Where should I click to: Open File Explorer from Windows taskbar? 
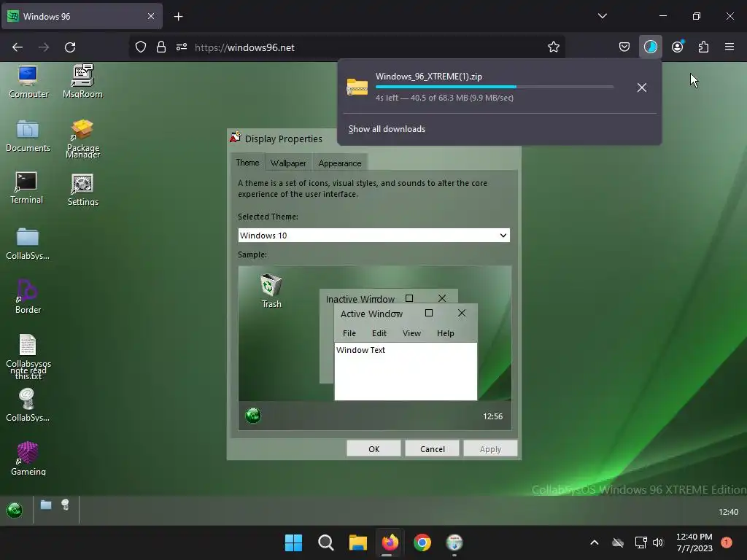point(357,542)
